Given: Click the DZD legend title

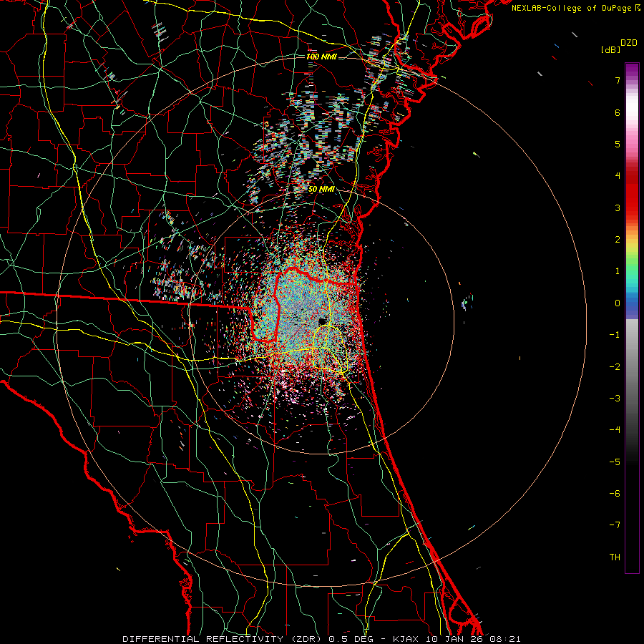Looking at the screenshot, I should 628,43.
